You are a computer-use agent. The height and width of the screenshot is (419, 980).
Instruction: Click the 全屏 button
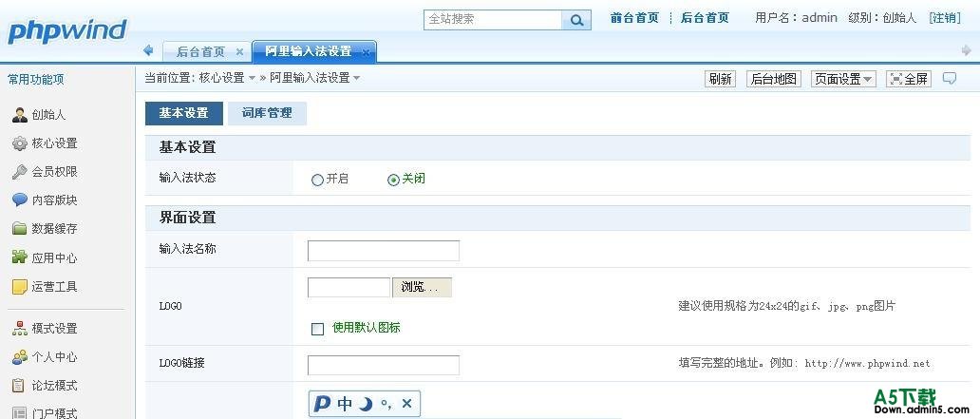coord(909,79)
